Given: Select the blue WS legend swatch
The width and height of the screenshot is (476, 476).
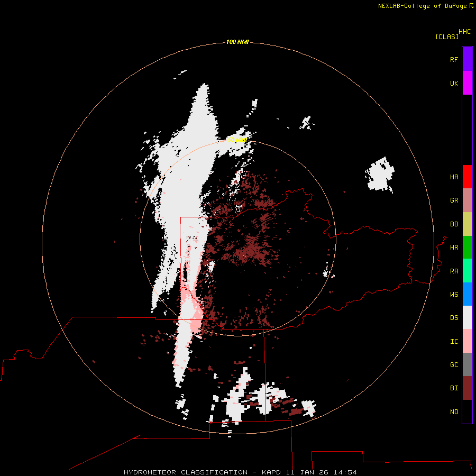Looking at the screenshot, I should pos(467,294).
